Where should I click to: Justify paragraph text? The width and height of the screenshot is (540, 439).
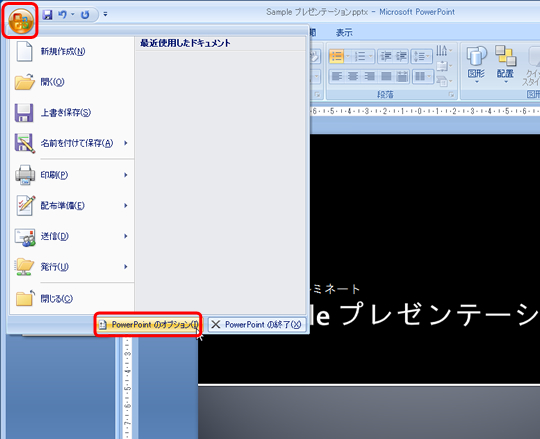pyautogui.click(x=386, y=76)
